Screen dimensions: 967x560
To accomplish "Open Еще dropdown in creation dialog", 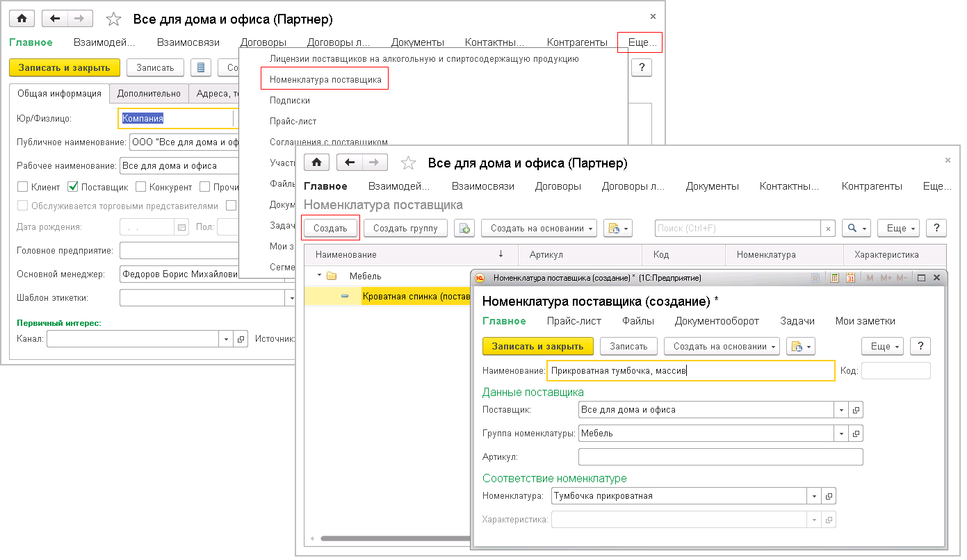I will (x=883, y=346).
